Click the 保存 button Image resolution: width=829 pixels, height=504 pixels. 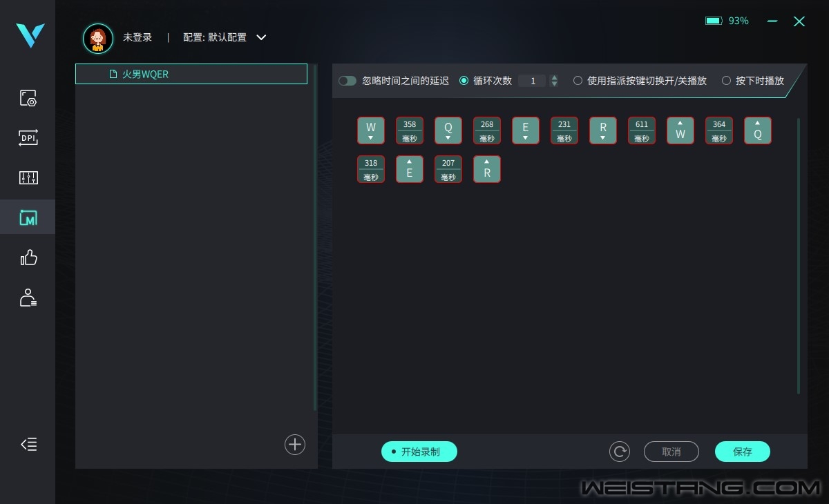(x=742, y=452)
